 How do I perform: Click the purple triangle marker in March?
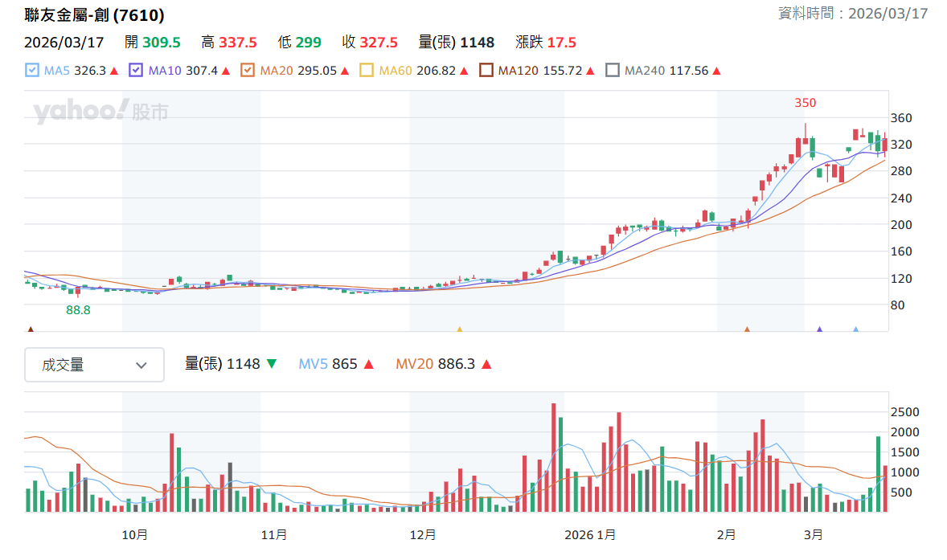(819, 329)
